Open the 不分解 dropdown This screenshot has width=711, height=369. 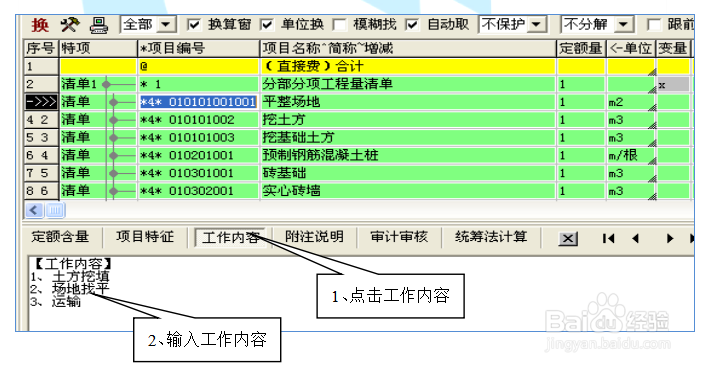[623, 24]
